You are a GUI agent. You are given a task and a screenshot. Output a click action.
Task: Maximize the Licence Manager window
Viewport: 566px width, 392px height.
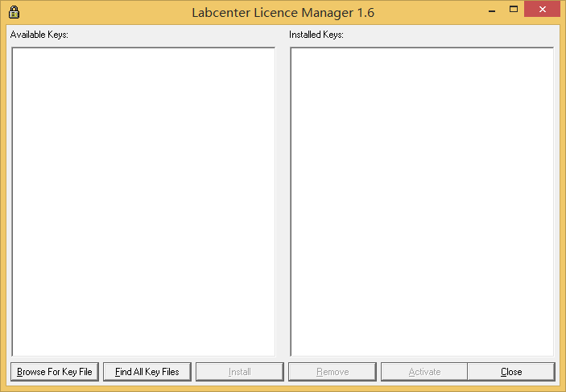[514, 10]
